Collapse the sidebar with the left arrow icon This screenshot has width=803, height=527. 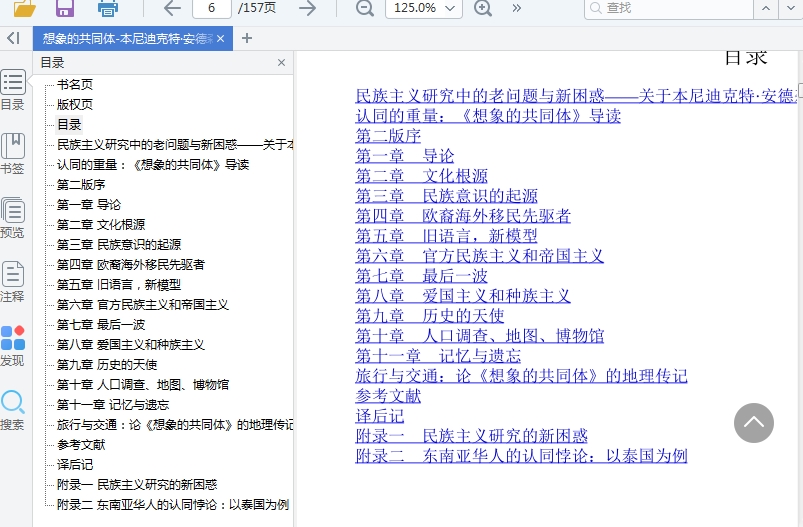click(x=14, y=38)
